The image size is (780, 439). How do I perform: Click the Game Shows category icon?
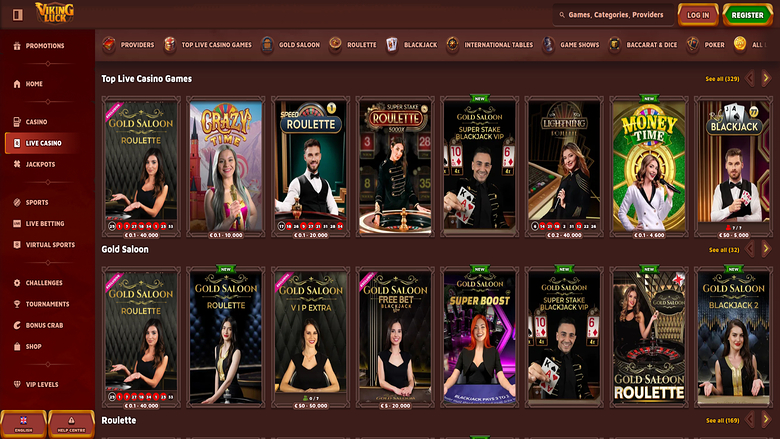coord(548,45)
